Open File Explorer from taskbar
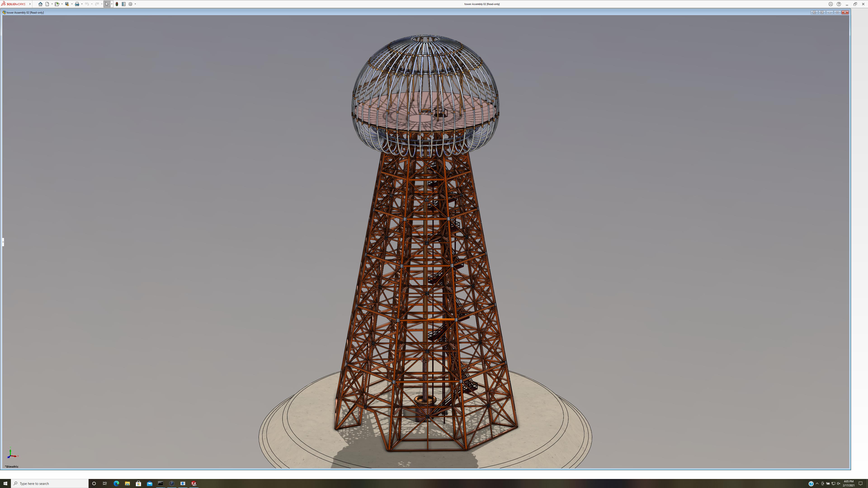868x488 pixels. coord(127,483)
